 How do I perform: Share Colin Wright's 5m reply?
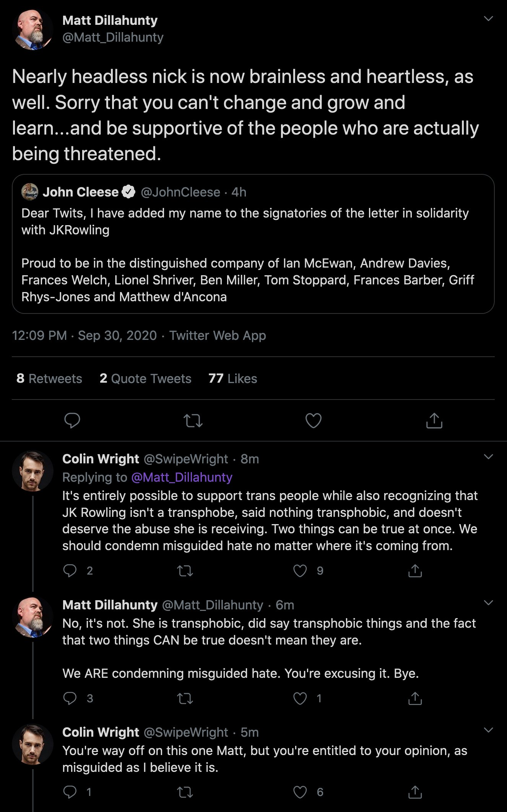click(415, 792)
